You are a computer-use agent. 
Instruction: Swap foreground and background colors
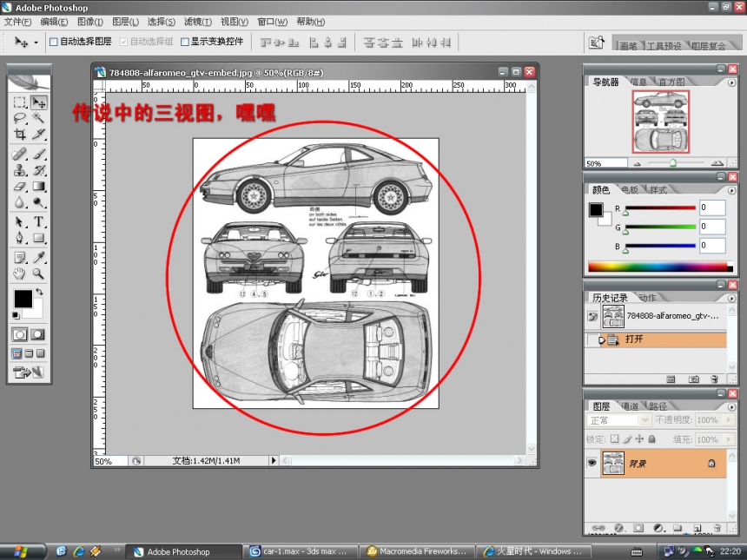pos(40,292)
